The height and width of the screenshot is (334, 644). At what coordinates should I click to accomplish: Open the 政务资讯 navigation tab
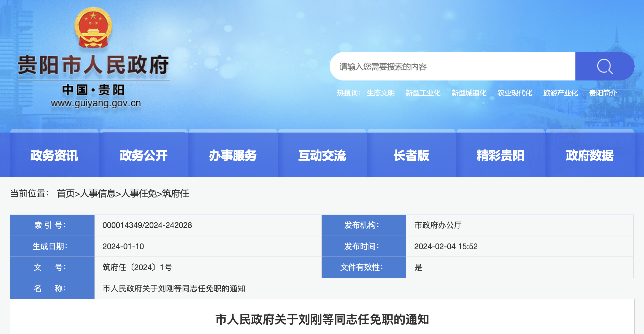pos(54,155)
